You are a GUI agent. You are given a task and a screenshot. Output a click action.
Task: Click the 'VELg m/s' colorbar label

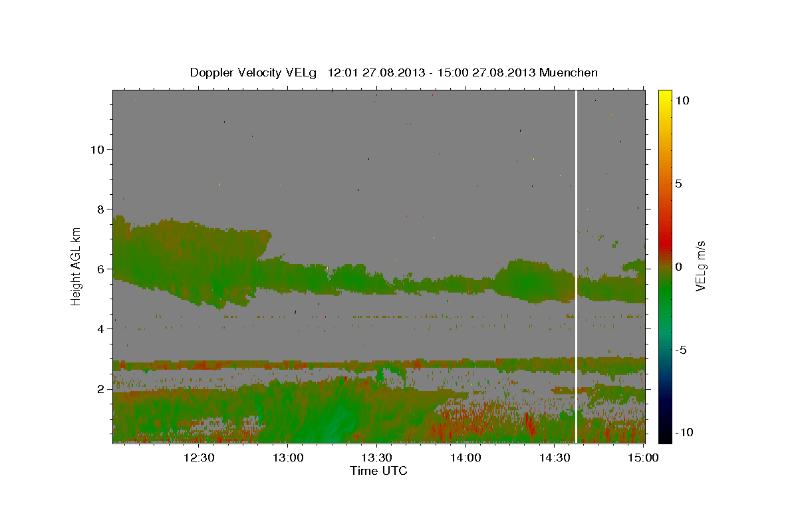click(701, 266)
